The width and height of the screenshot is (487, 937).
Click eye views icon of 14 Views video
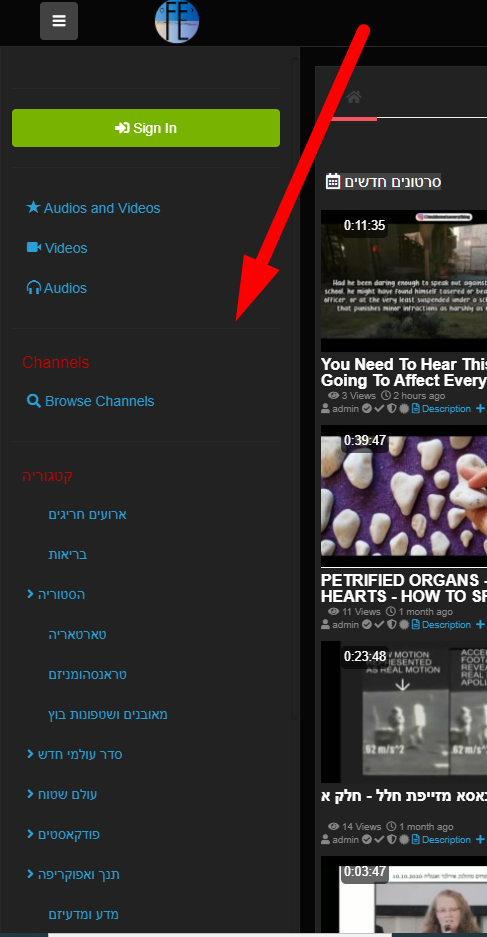(333, 826)
